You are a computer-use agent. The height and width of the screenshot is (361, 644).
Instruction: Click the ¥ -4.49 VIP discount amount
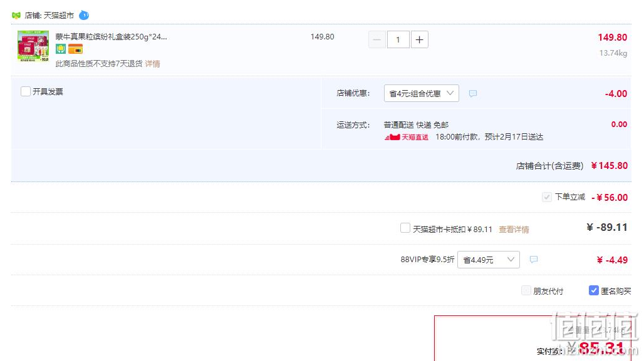[x=612, y=260]
